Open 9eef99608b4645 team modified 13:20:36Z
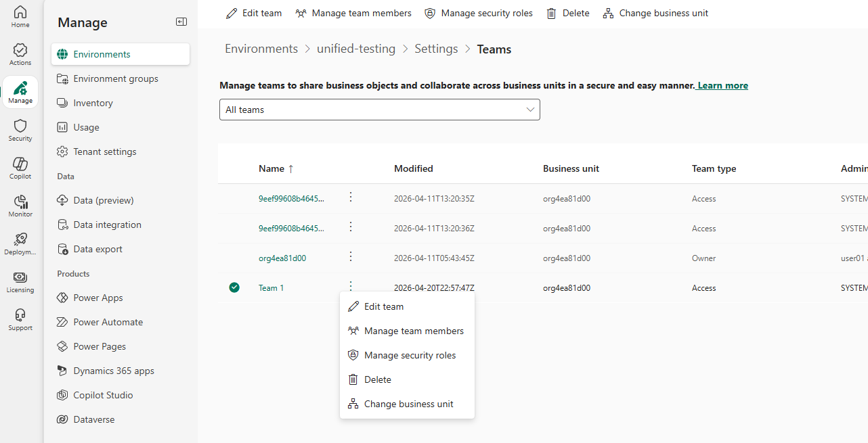This screenshot has width=868, height=443. (x=291, y=229)
